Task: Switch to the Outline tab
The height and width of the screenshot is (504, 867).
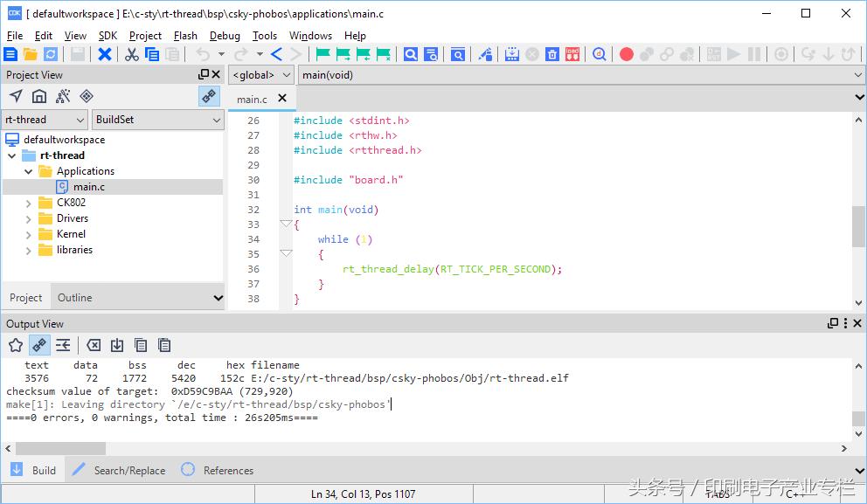Action: tap(74, 298)
